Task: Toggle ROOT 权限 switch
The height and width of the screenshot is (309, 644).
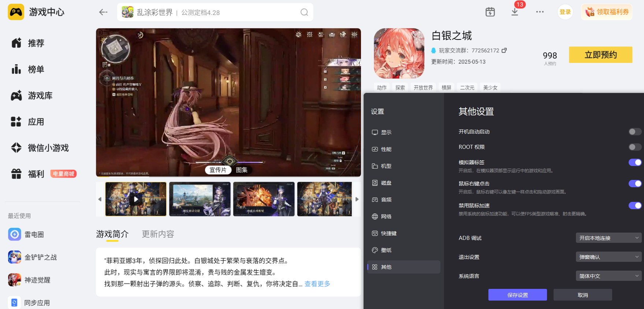Action: point(635,147)
